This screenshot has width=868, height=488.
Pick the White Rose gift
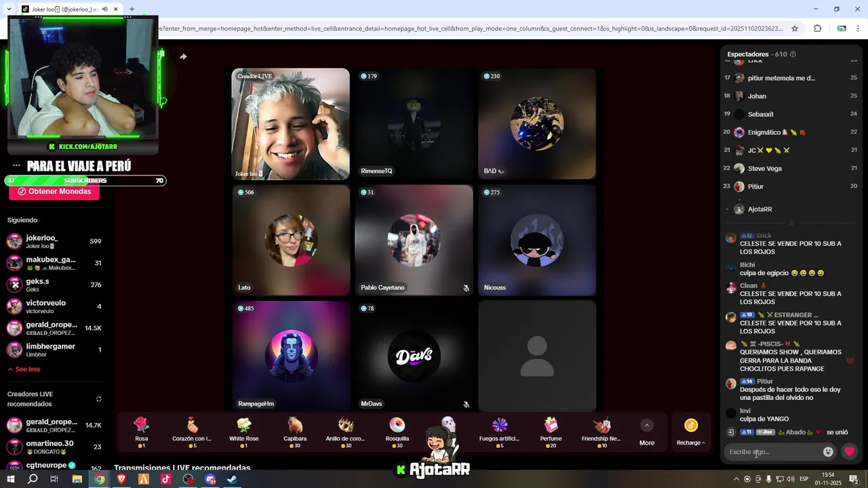(x=243, y=432)
